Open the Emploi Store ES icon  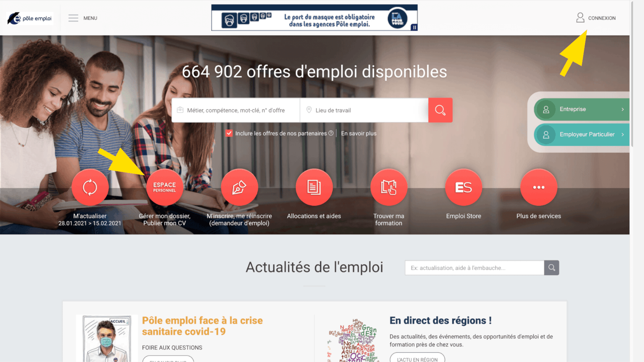pos(464,187)
